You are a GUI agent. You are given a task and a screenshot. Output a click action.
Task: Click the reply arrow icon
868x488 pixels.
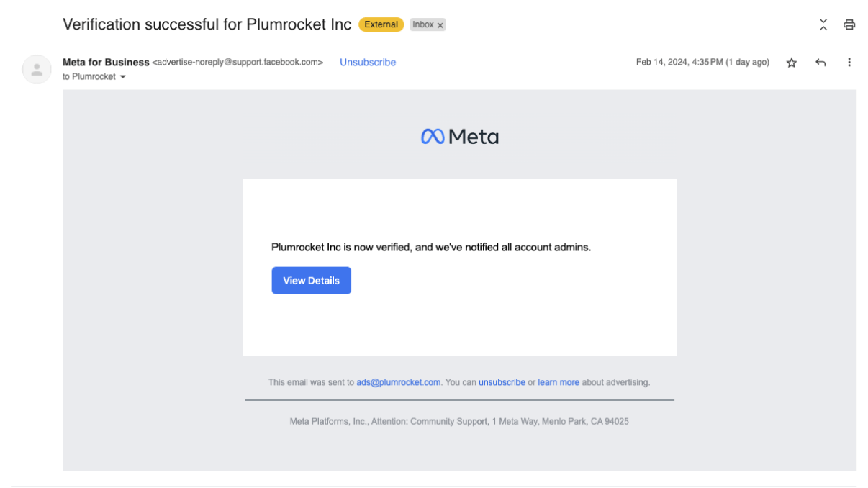820,63
